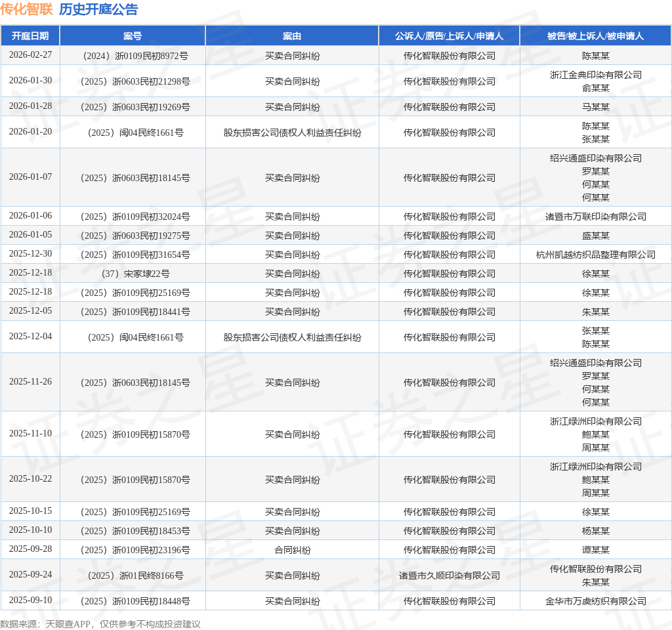Select the 开庭日期 column header
Screen dimensions: 672x630
[30, 36]
